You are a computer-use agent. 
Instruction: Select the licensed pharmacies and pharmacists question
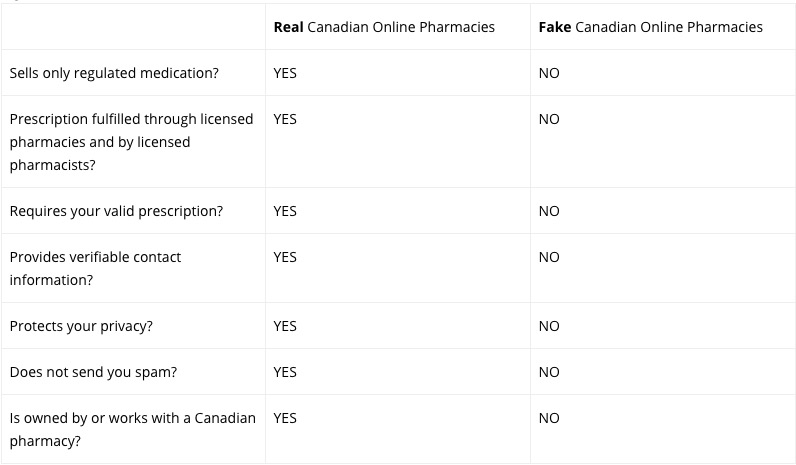point(131,142)
